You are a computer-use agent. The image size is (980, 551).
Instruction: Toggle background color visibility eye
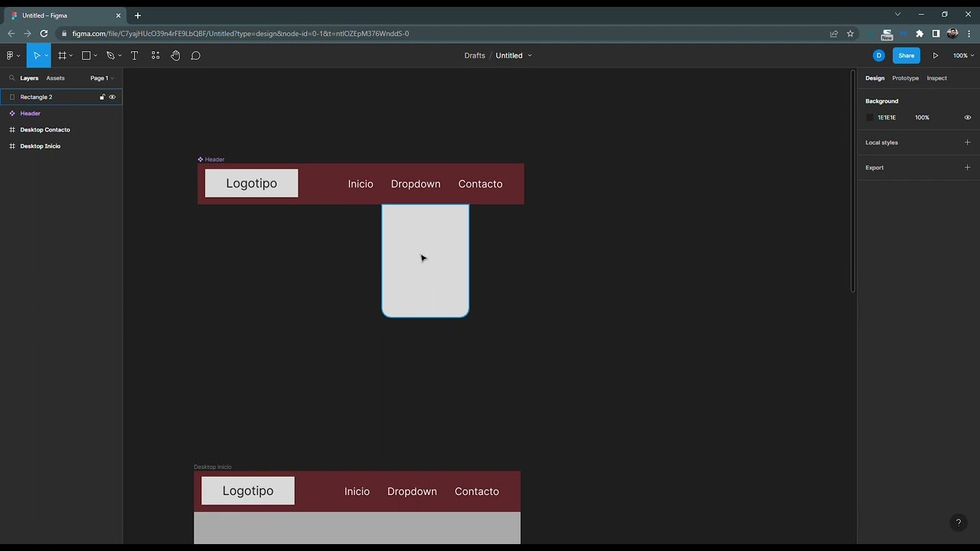(x=967, y=118)
